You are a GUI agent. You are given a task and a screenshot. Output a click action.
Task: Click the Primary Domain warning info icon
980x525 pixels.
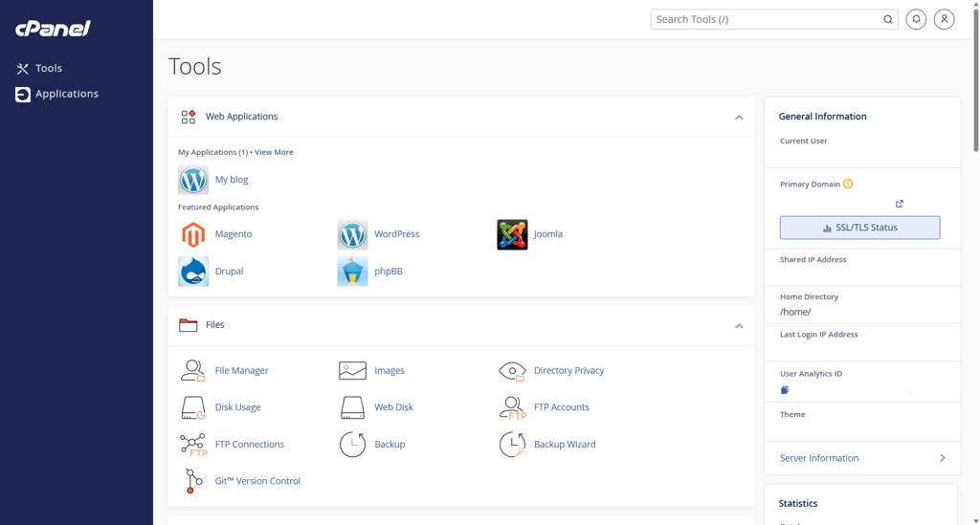848,185
